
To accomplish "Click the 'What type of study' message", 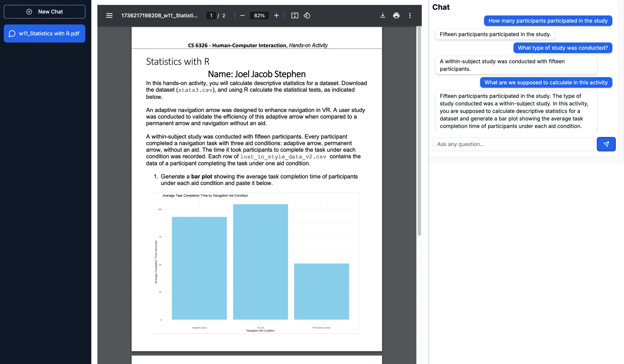I will [x=563, y=48].
